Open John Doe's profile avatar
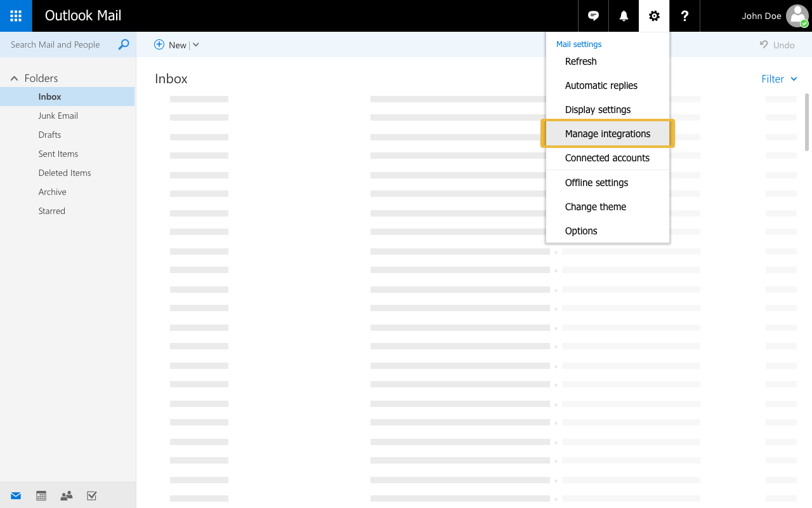Viewport: 812px width, 508px height. coord(797,16)
